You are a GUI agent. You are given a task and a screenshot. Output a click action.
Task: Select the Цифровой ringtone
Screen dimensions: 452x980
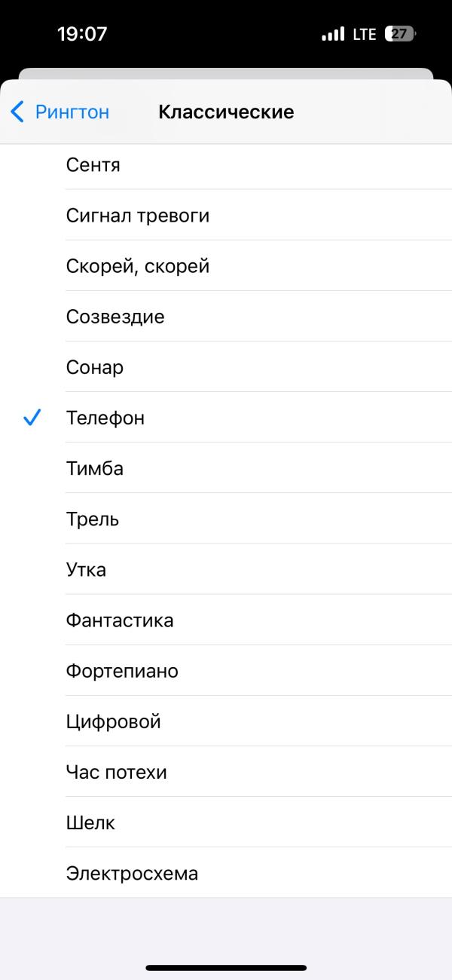[x=226, y=721]
